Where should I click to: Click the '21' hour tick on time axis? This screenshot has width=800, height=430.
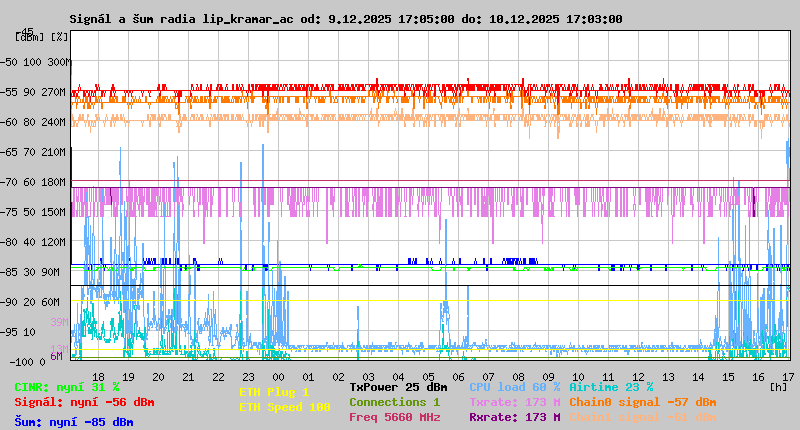[189, 377]
